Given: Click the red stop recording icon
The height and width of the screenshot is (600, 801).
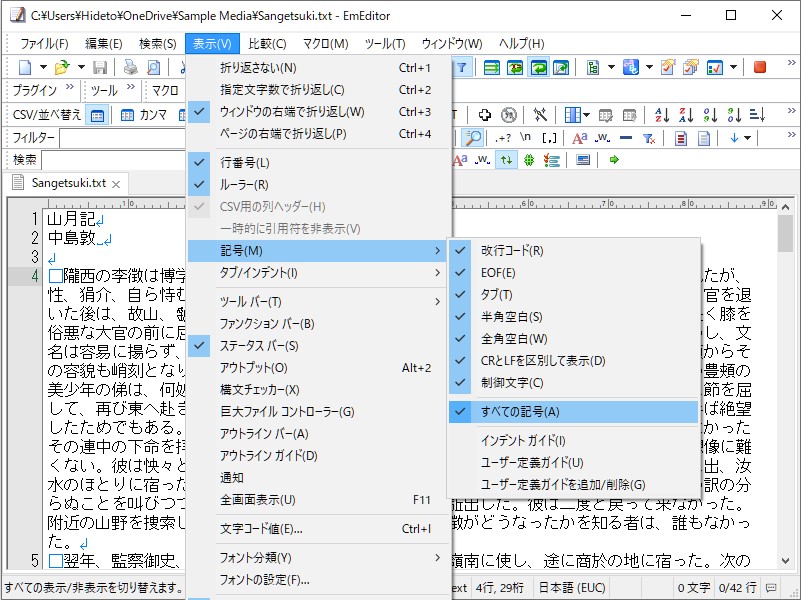Looking at the screenshot, I should [x=760, y=68].
